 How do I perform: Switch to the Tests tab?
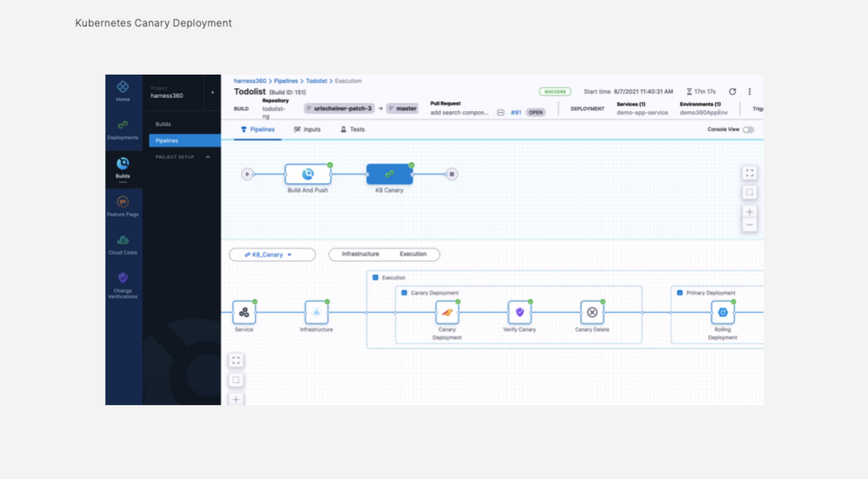click(x=353, y=130)
